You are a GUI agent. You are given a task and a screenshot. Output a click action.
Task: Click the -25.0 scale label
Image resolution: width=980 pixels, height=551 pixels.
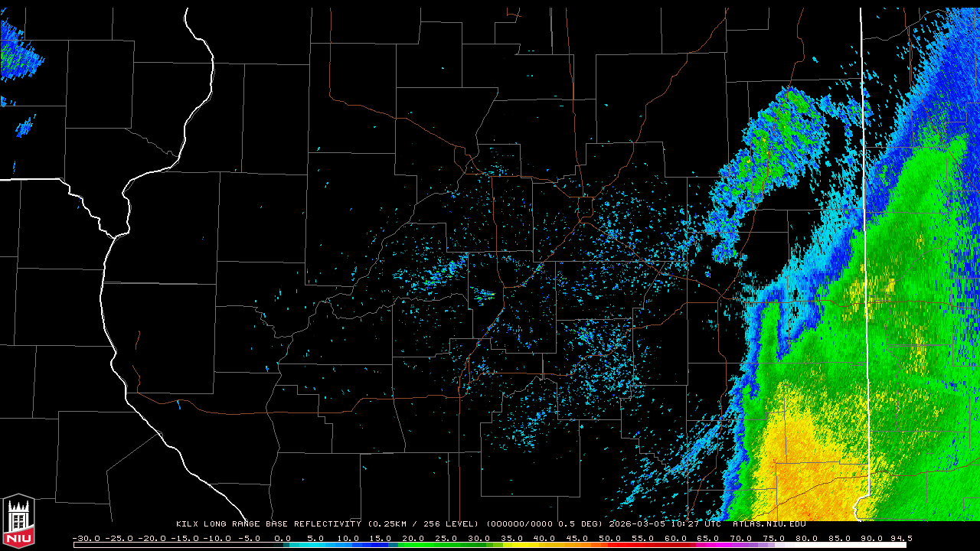[x=119, y=539]
